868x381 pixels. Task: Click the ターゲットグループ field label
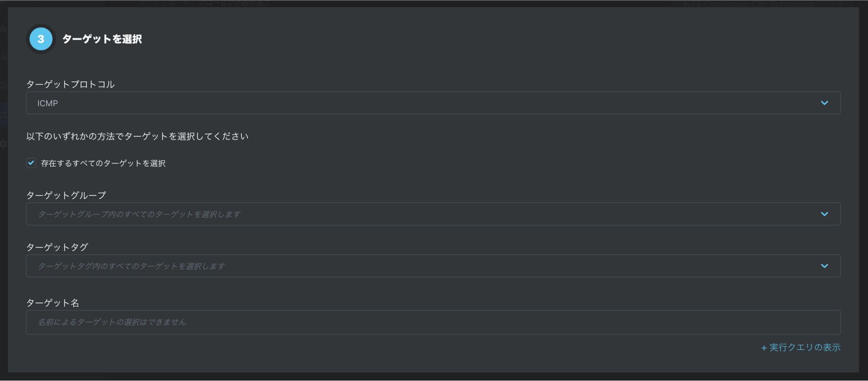point(66,195)
